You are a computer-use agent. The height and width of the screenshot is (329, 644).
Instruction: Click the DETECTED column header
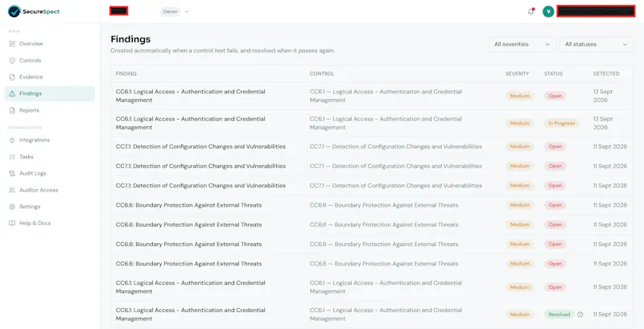pyautogui.click(x=606, y=74)
